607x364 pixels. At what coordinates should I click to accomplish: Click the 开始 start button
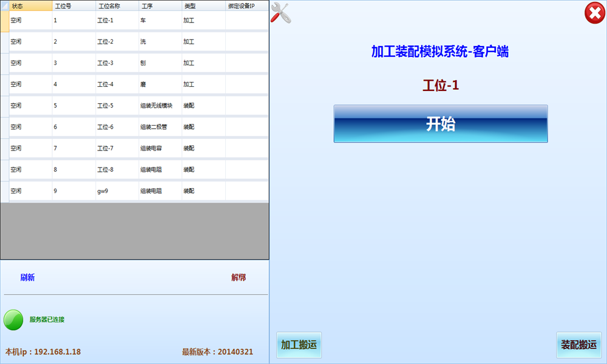point(441,124)
